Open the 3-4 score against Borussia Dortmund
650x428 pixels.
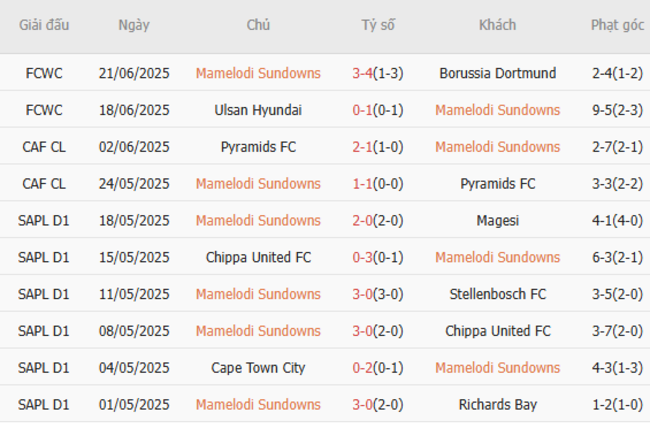363,73
